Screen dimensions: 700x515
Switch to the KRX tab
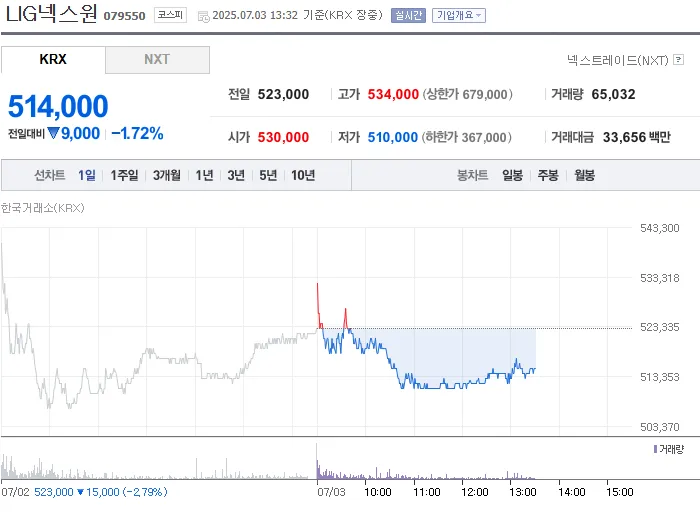(x=53, y=59)
